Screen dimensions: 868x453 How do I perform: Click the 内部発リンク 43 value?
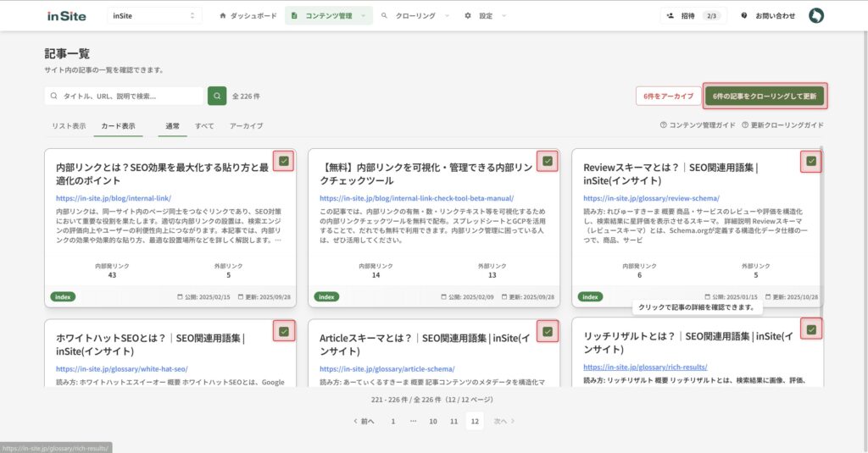click(113, 275)
